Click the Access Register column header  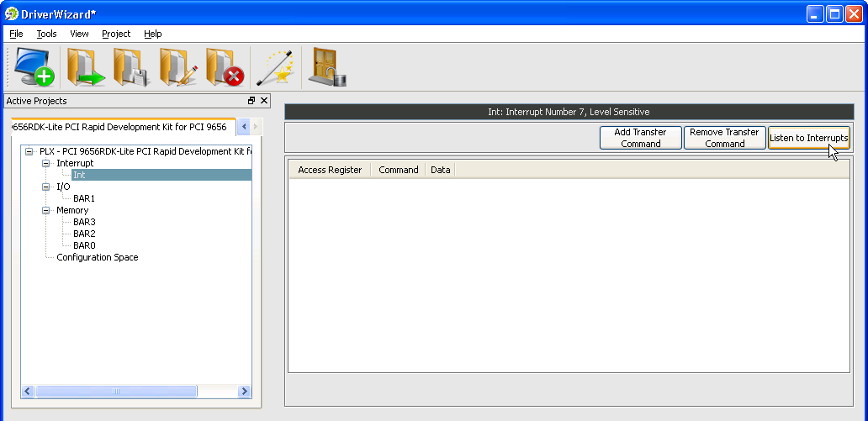tap(330, 170)
